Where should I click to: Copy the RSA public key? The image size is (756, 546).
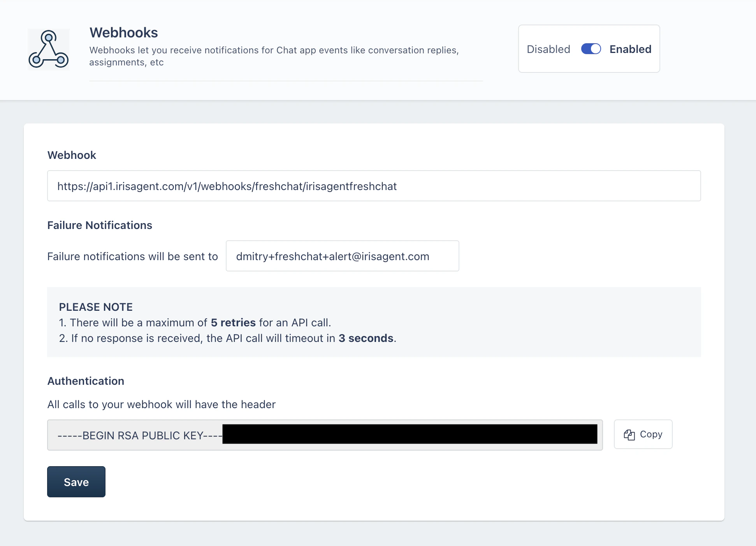[x=643, y=434]
